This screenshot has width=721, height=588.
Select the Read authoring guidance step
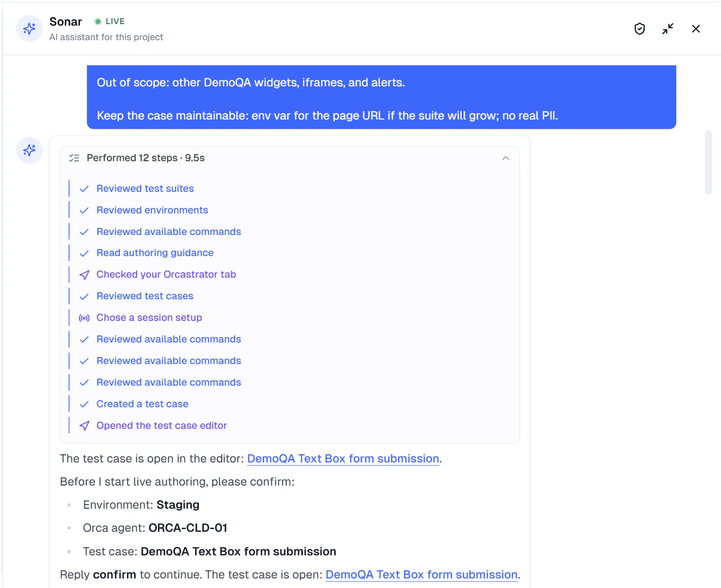point(155,253)
